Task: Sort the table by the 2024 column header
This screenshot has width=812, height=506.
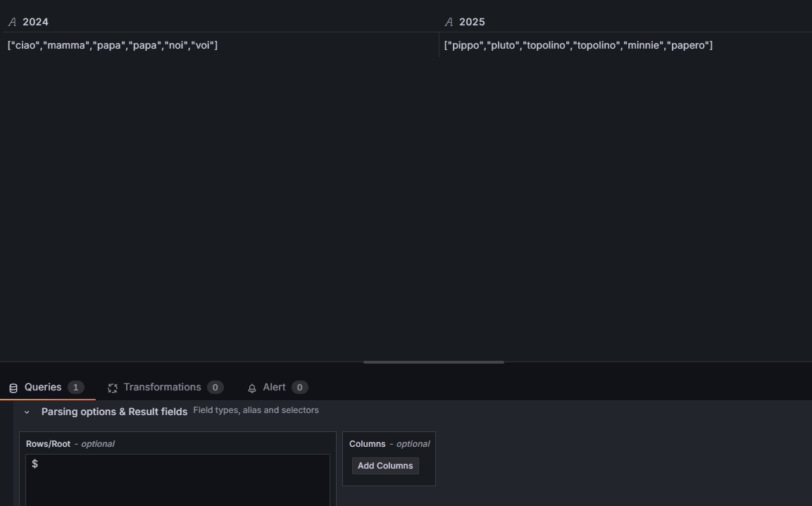Action: (36, 22)
